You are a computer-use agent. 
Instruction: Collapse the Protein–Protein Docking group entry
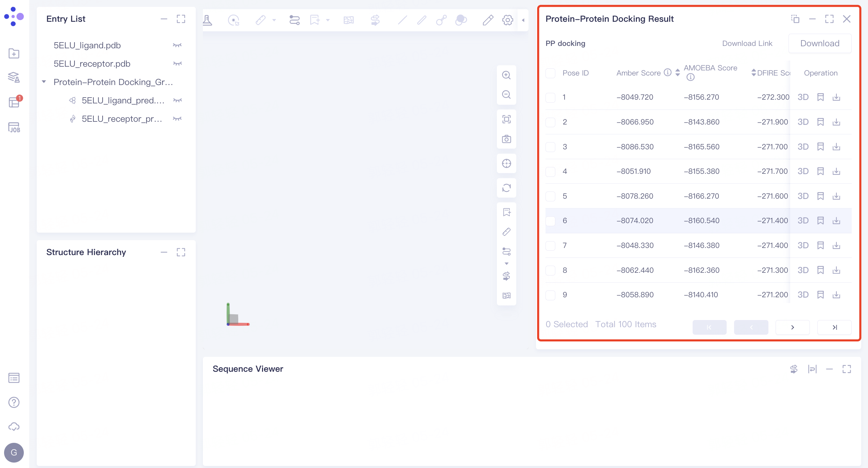tap(44, 82)
